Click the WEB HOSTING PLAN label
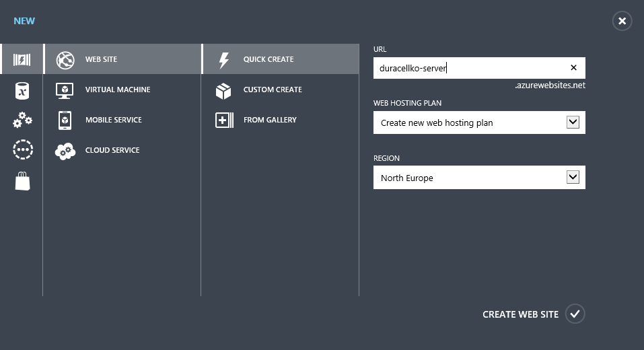The width and height of the screenshot is (644, 350). pos(407,103)
